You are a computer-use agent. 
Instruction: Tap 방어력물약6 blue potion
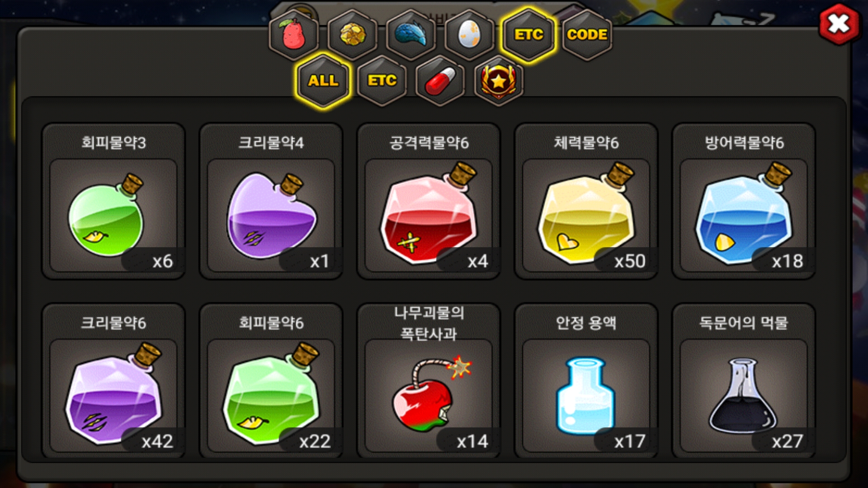point(744,201)
